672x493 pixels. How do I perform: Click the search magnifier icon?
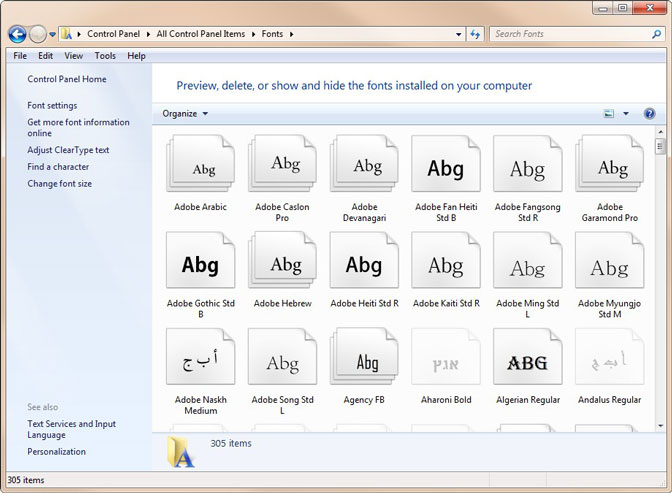657,34
